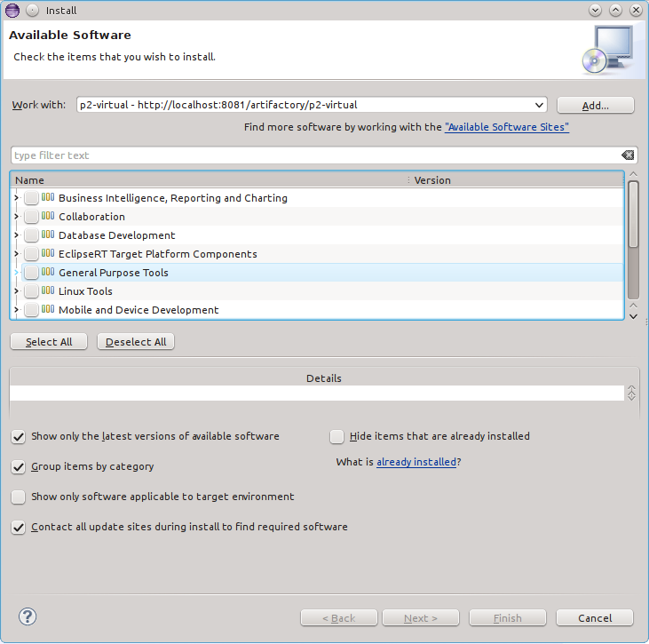
Task: Select the Collaboration row text
Action: click(x=91, y=217)
